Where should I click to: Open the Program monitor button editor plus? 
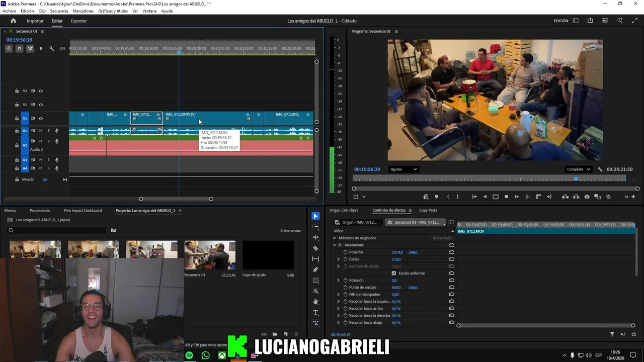point(633,197)
